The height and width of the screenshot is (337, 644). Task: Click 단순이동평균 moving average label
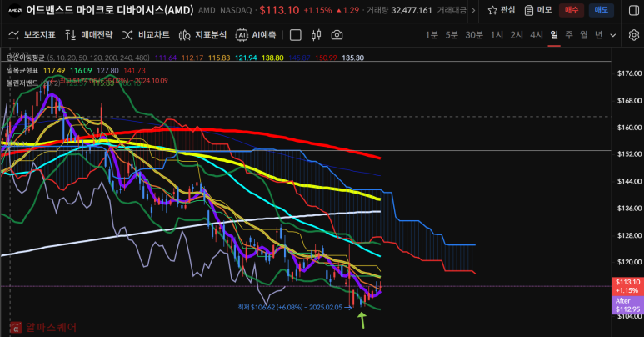point(26,58)
